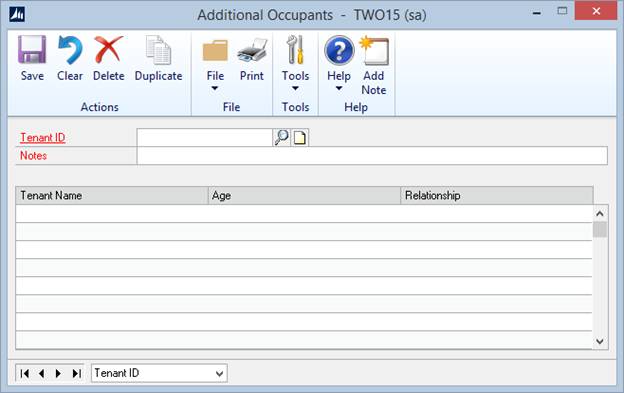Click the Relationship column header
The height and width of the screenshot is (393, 624).
497,195
